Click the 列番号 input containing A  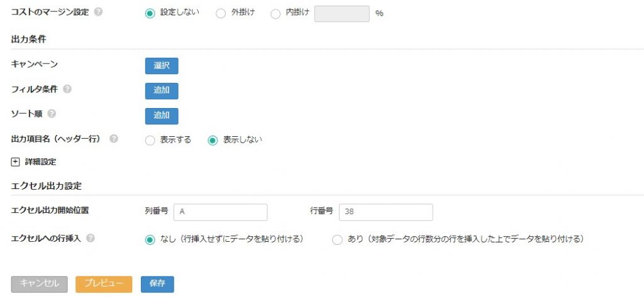coord(221,212)
